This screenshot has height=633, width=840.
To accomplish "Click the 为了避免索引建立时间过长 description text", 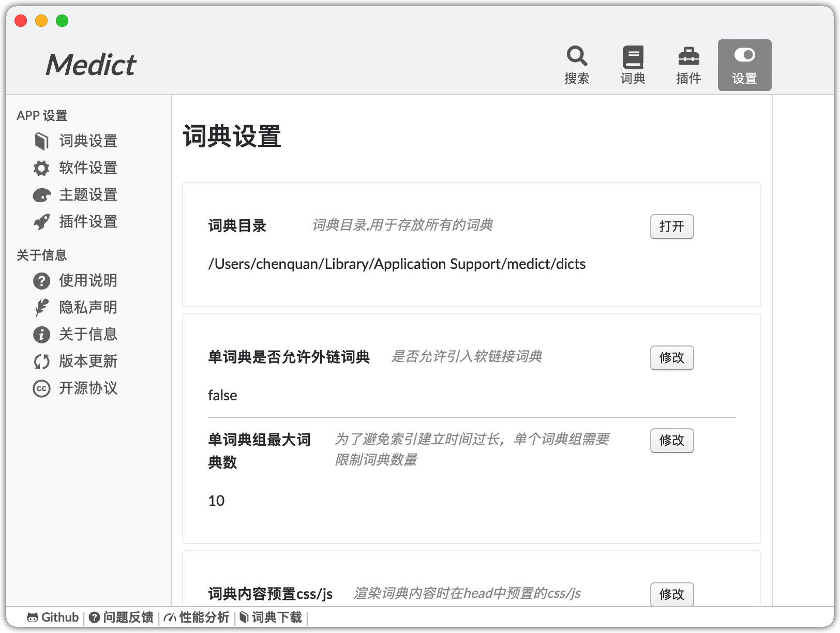I will pos(472,449).
